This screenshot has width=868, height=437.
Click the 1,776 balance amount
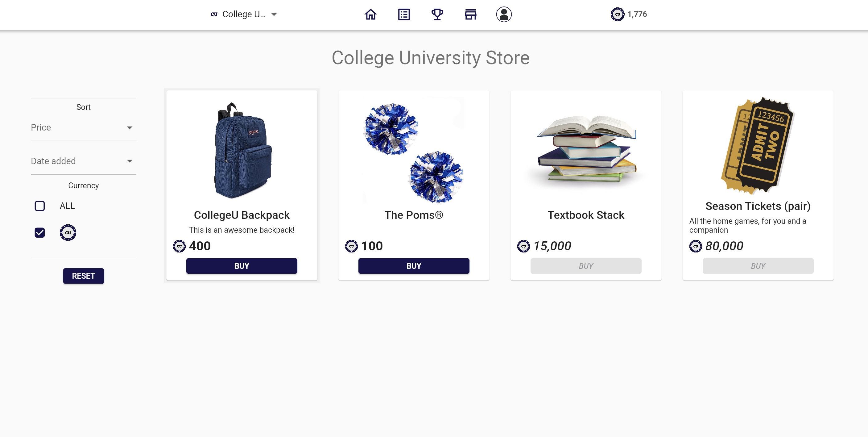pos(637,15)
